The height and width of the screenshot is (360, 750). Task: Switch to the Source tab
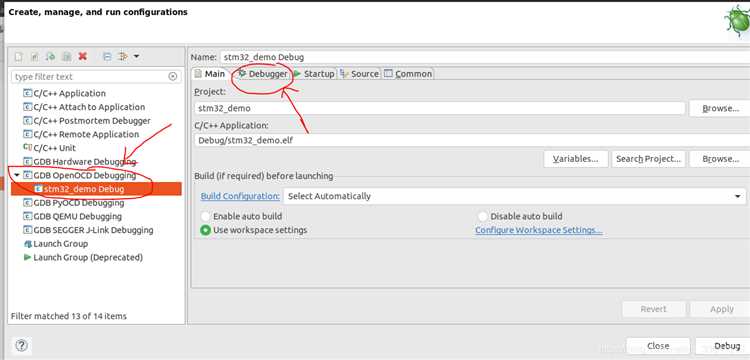click(x=359, y=74)
